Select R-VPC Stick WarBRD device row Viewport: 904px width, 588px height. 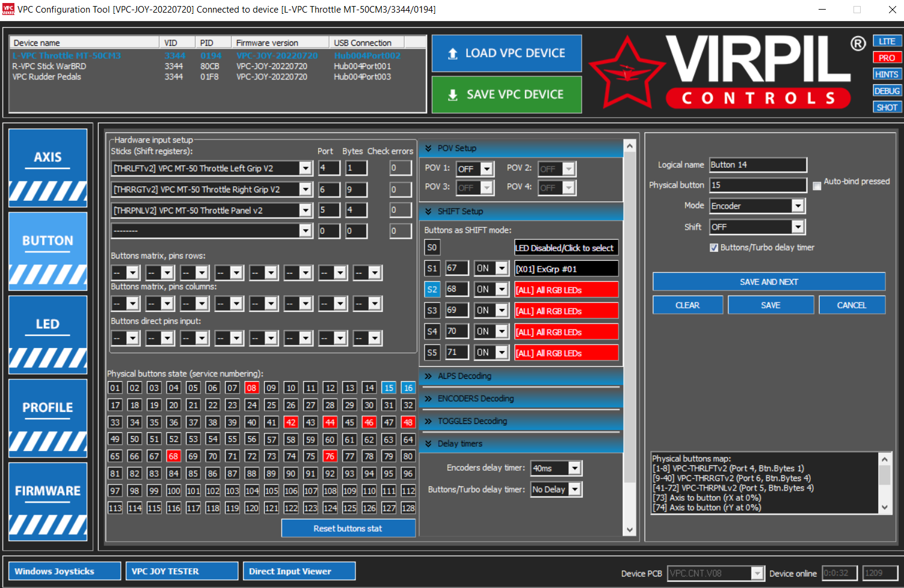218,66
